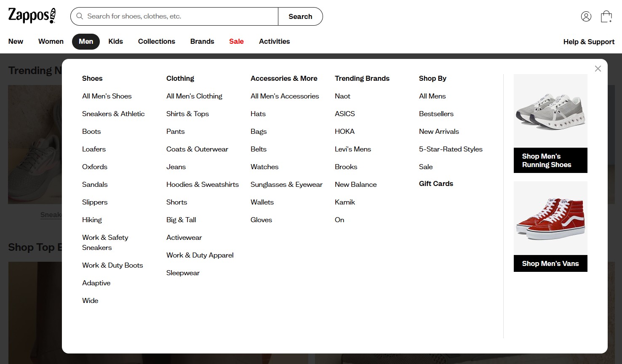Image resolution: width=622 pixels, height=364 pixels.
Task: Open Work & Duty Apparel
Action: coord(200,255)
